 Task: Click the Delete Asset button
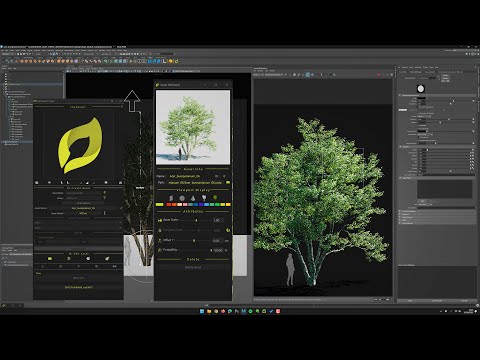[x=193, y=267]
